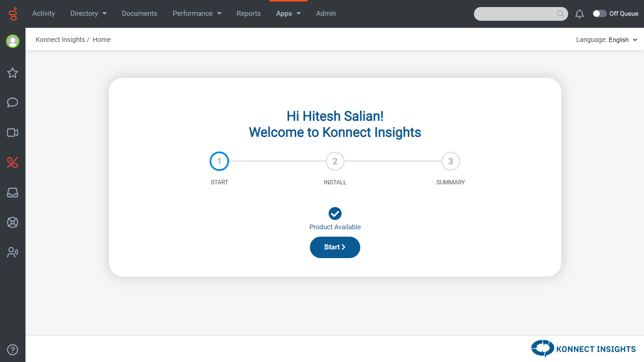Expand the Apps menu

click(288, 13)
